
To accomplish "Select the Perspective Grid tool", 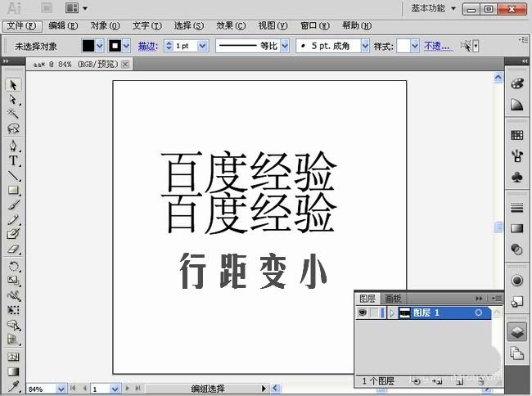I will (x=13, y=340).
